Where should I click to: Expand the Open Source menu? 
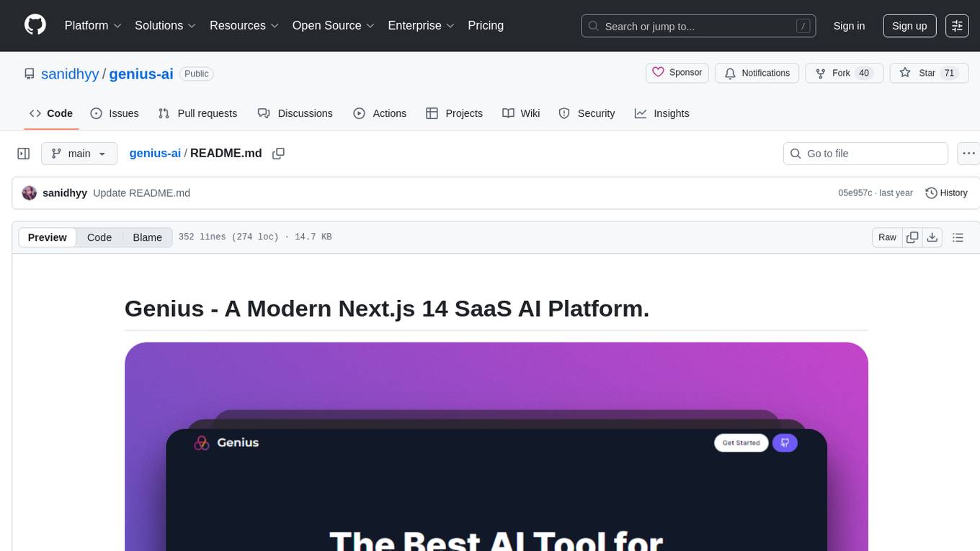334,25
